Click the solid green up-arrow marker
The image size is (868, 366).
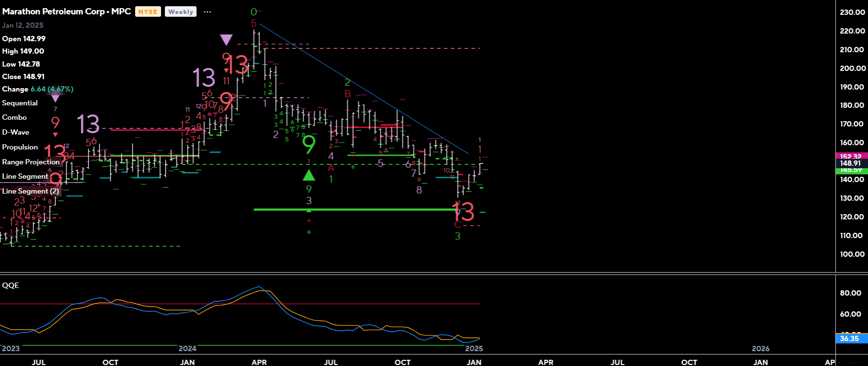(x=309, y=176)
